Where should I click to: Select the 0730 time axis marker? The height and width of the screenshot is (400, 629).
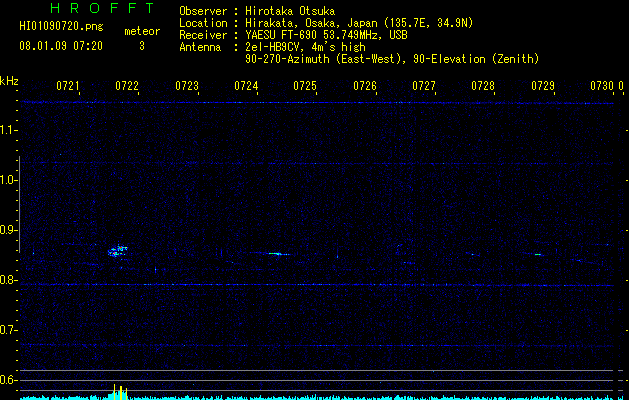602,86
